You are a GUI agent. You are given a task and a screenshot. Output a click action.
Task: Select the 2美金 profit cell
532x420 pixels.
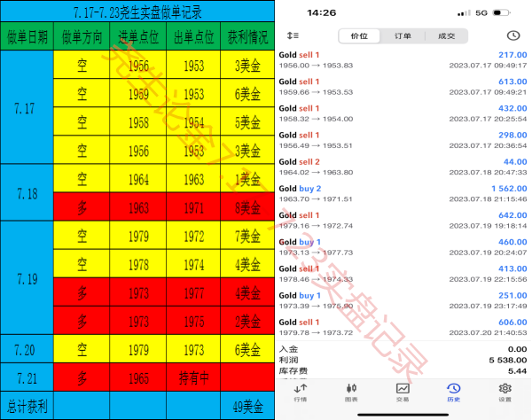pos(247,321)
